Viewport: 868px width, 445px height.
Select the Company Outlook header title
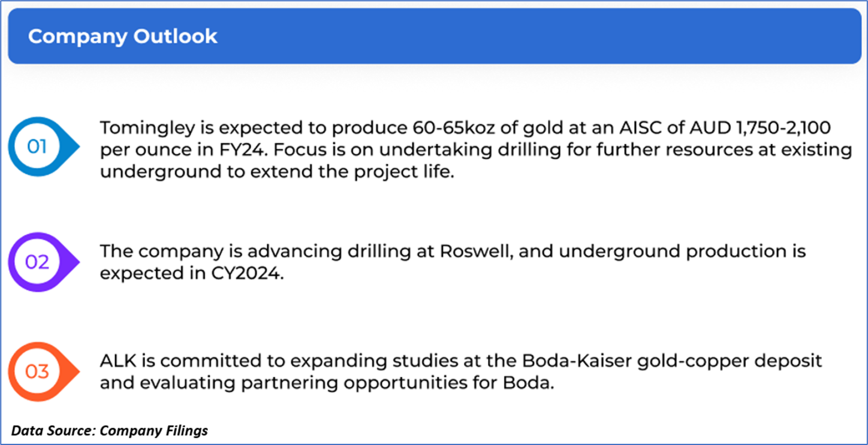tap(122, 37)
